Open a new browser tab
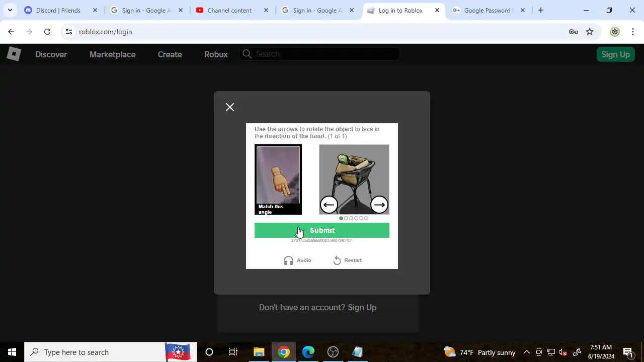The width and height of the screenshot is (644, 362). tap(541, 10)
